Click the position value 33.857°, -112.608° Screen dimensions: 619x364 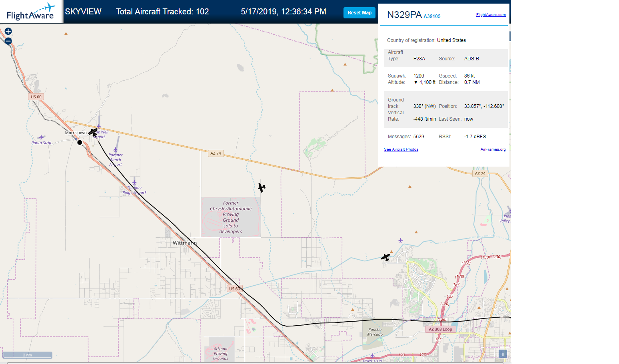click(484, 106)
